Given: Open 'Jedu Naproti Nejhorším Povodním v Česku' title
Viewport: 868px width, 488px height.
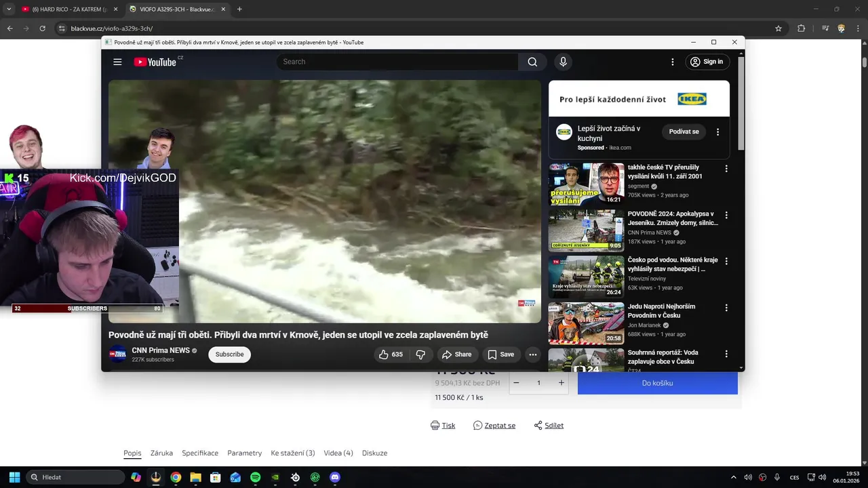Looking at the screenshot, I should click(663, 310).
